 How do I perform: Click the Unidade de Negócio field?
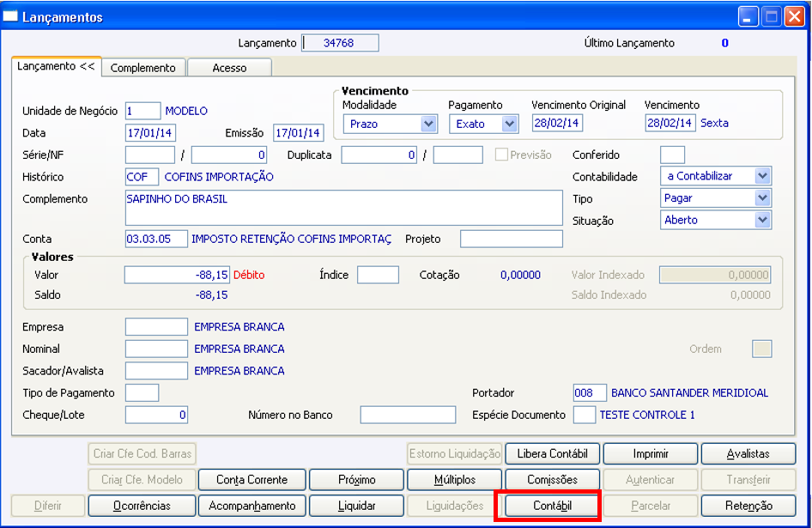[143, 111]
